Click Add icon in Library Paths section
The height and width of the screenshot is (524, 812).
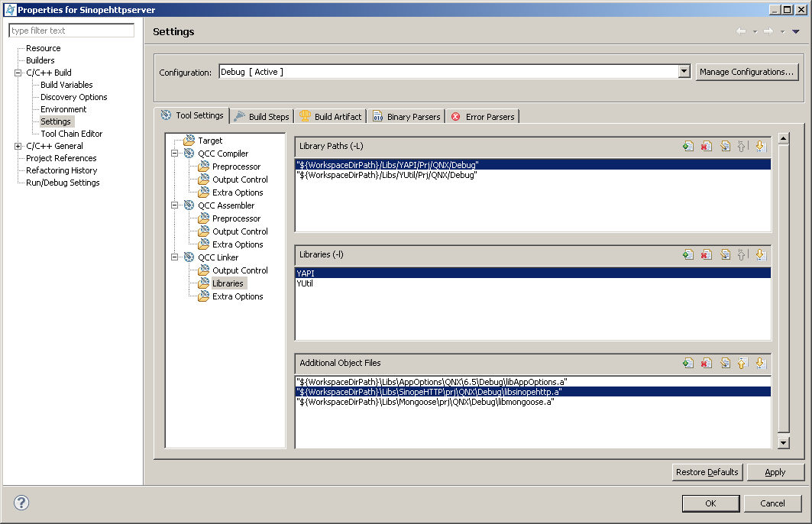[688, 147]
